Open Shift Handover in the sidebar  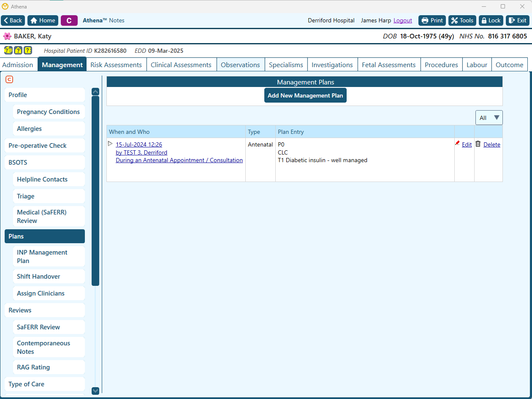pyautogui.click(x=49, y=277)
